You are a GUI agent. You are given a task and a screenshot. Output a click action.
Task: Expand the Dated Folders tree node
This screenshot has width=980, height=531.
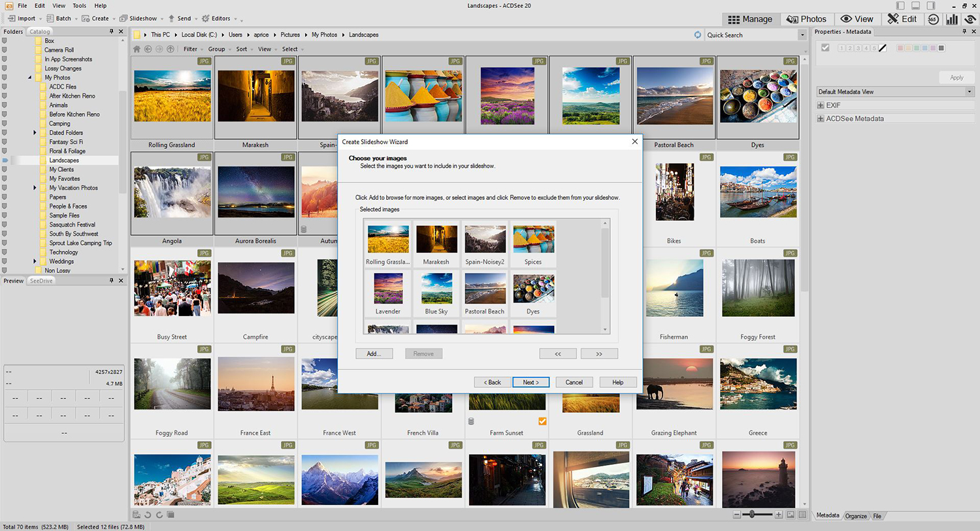[35, 133]
